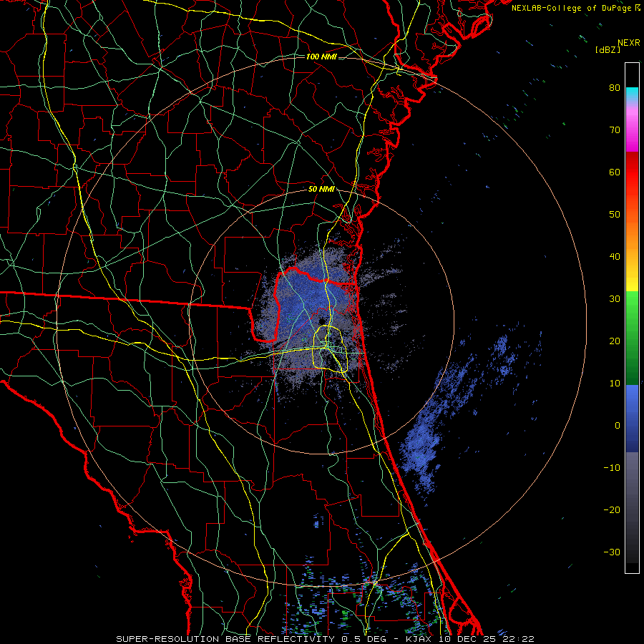Image resolution: width=644 pixels, height=644 pixels.
Task: Click the green band of the color bar
Action: [632, 338]
